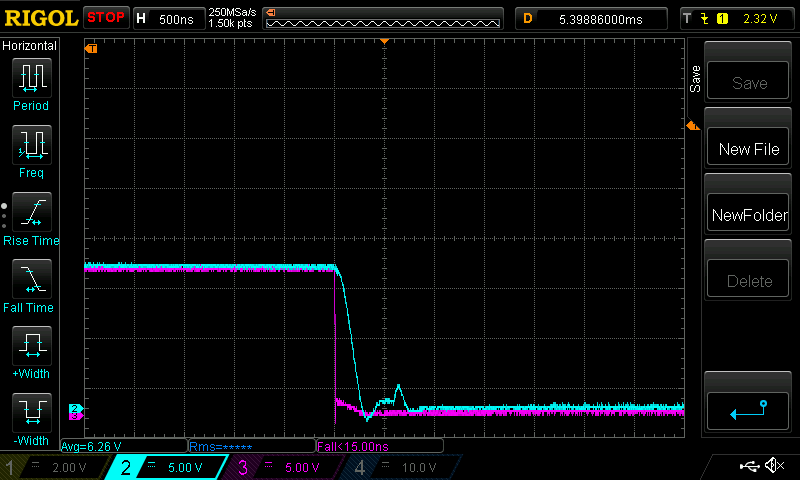
Task: Click the red STOP status indicator
Action: click(x=105, y=18)
